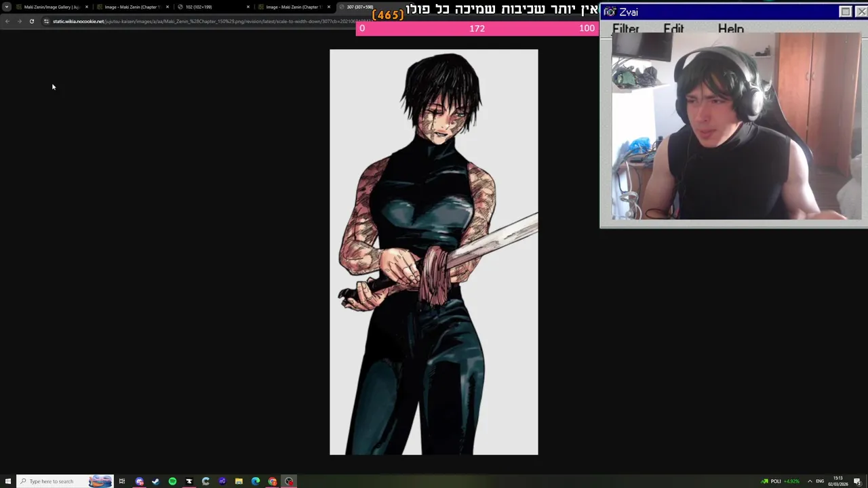Image resolution: width=868 pixels, height=488 pixels.
Task: Open the Steam taskbar icon
Action: (156, 481)
